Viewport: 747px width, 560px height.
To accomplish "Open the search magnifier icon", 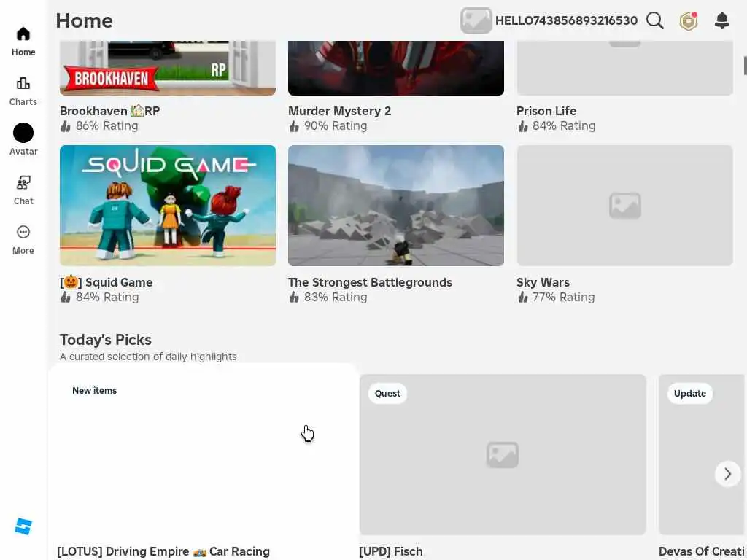I will 654,20.
